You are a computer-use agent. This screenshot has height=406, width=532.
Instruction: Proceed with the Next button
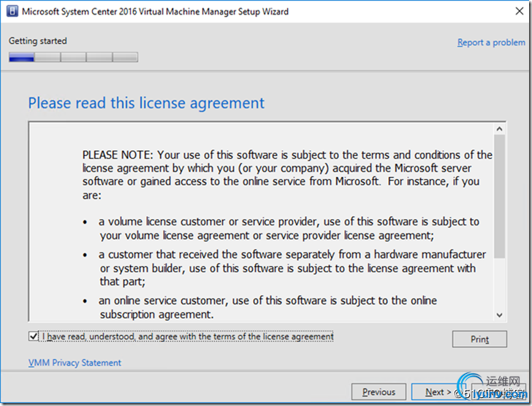pyautogui.click(x=438, y=392)
